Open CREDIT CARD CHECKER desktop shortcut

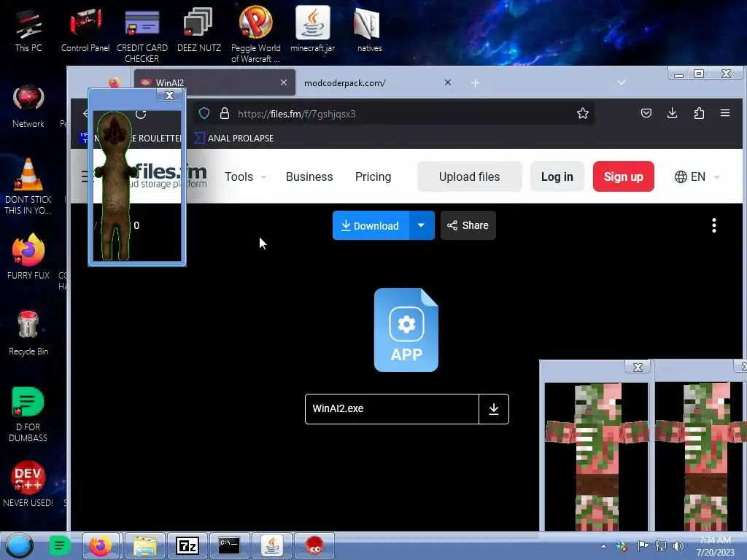(142, 36)
